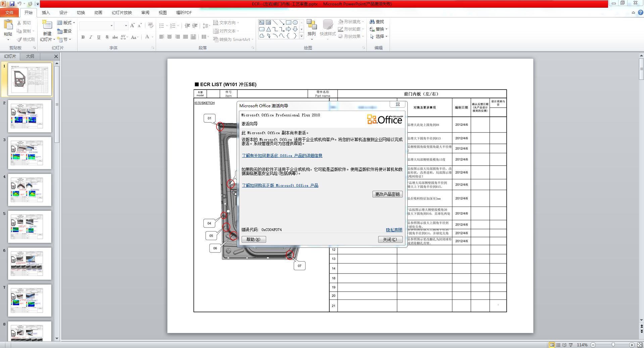Click the Paste (粘贴) clipboard icon

point(8,24)
